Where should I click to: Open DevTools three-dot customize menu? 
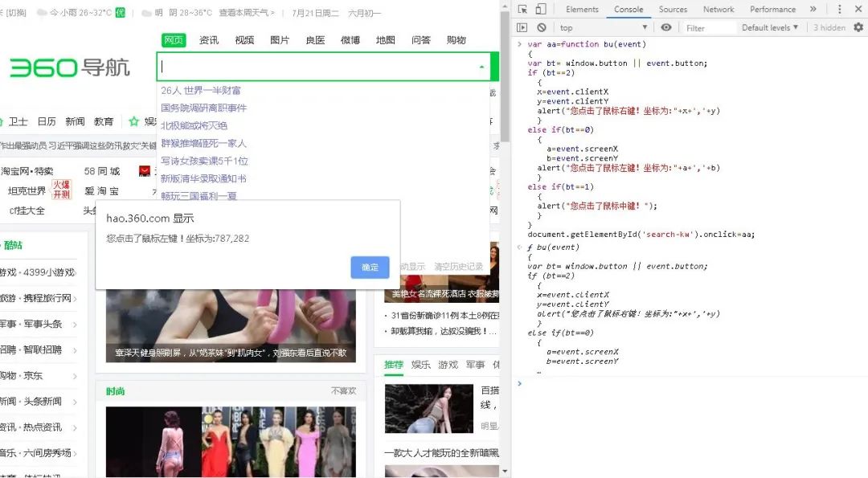[840, 9]
